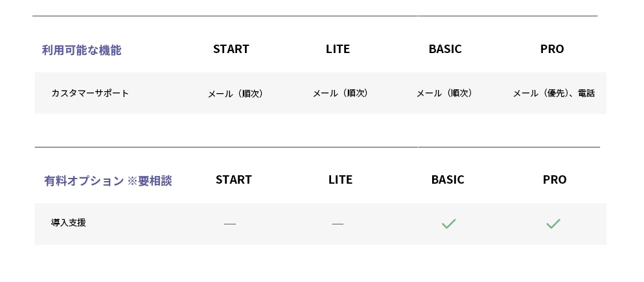Image resolution: width=644 pixels, height=282 pixels.
Task: Click the dash under LITE for 導入支援
Action: [338, 224]
